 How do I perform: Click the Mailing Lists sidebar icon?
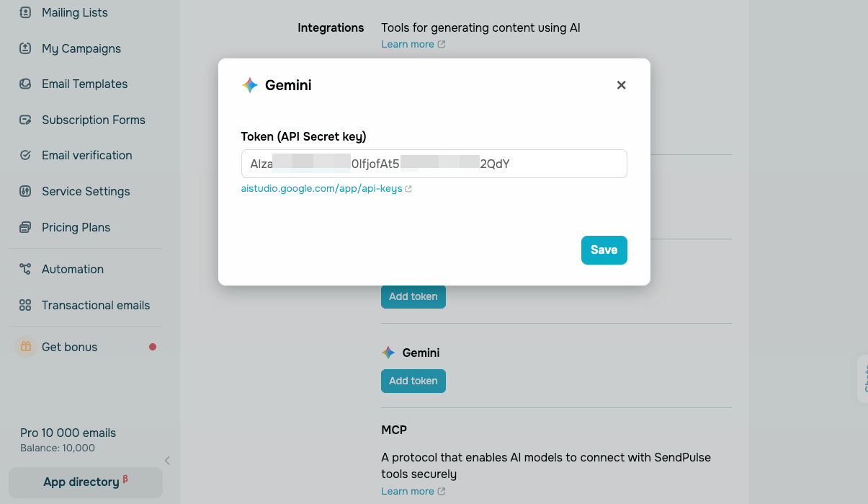25,12
